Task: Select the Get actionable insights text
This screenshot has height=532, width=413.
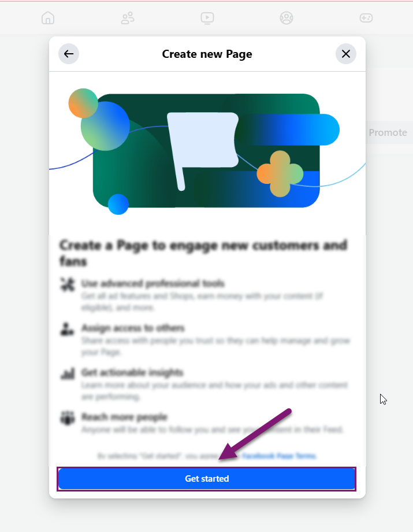Action: point(132,372)
